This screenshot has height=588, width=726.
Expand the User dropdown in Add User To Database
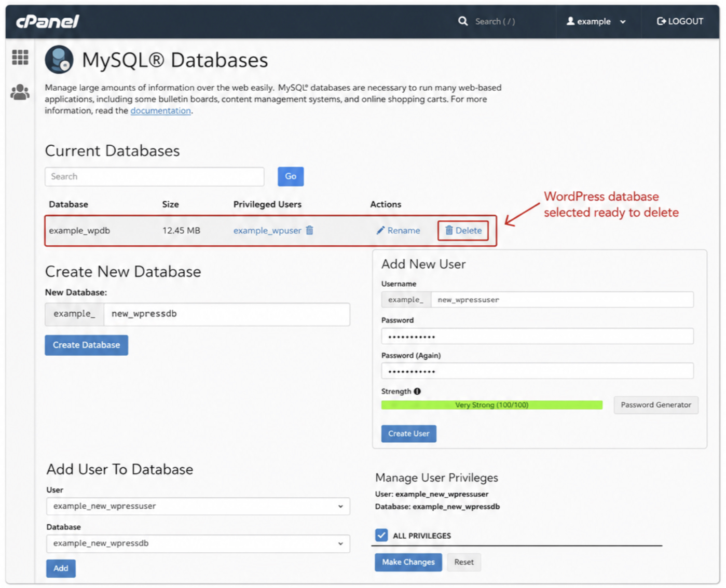pos(198,506)
